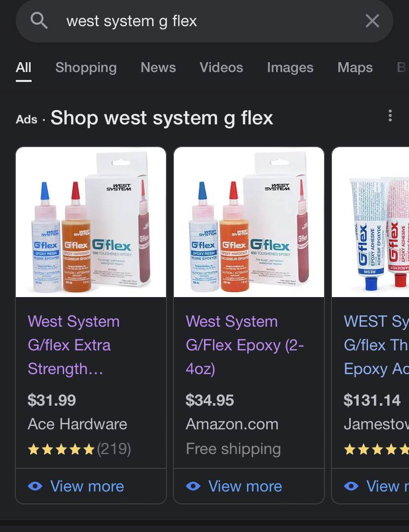Open the Maps tab
The image size is (409, 532).
355,68
